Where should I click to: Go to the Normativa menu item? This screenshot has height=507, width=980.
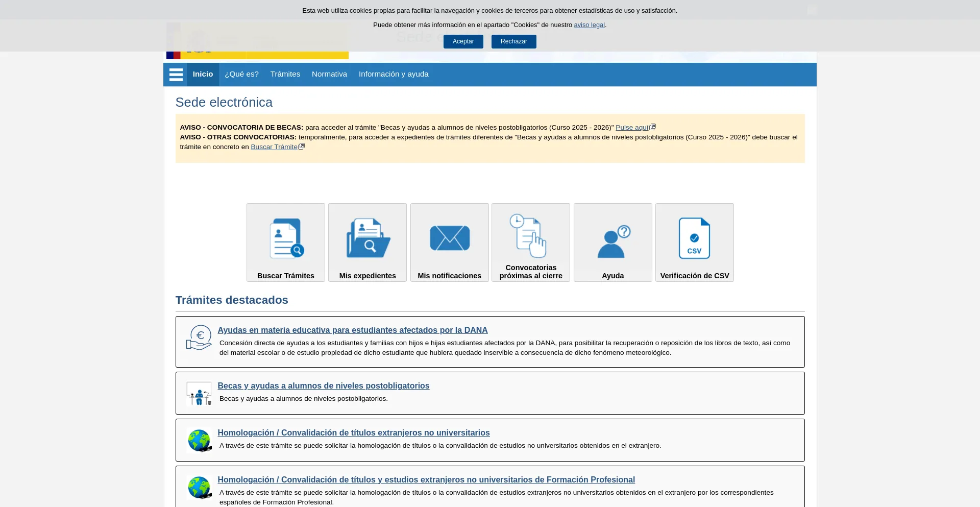(329, 74)
